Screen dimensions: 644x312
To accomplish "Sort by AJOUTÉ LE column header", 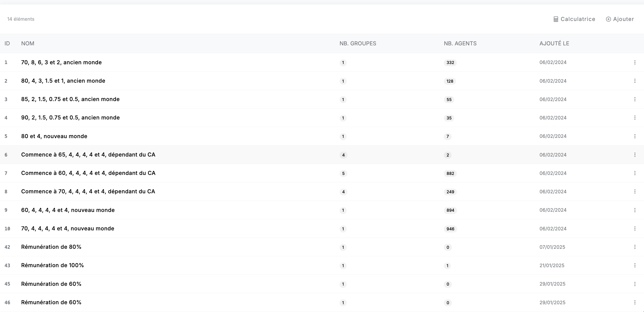I will 554,44.
